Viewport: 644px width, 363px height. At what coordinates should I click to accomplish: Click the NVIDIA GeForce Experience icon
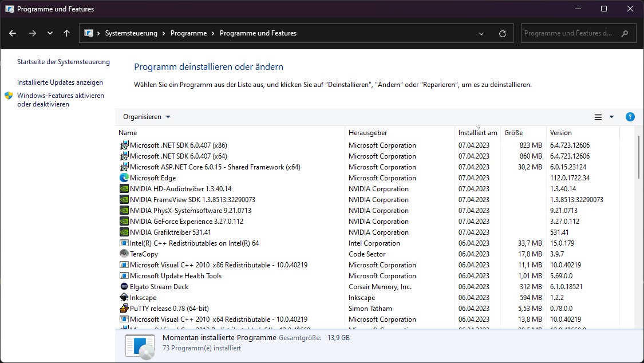pyautogui.click(x=124, y=222)
